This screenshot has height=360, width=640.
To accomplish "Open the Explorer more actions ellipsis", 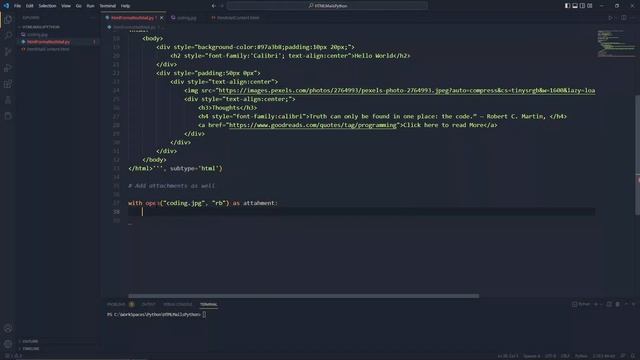I will pos(92,18).
